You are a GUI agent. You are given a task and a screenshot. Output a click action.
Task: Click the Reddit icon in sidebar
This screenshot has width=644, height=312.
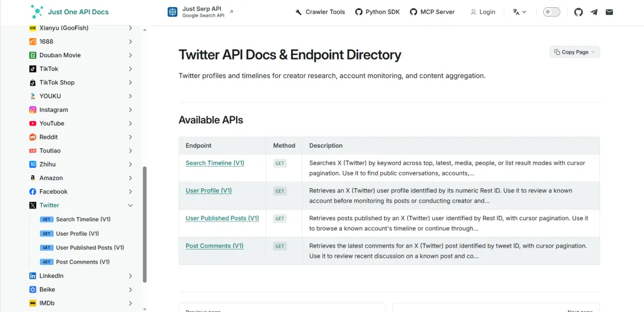33,137
